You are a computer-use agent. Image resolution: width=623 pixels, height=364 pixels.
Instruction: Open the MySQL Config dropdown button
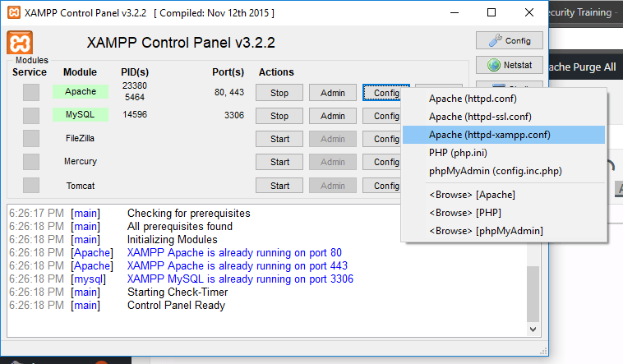(x=385, y=116)
